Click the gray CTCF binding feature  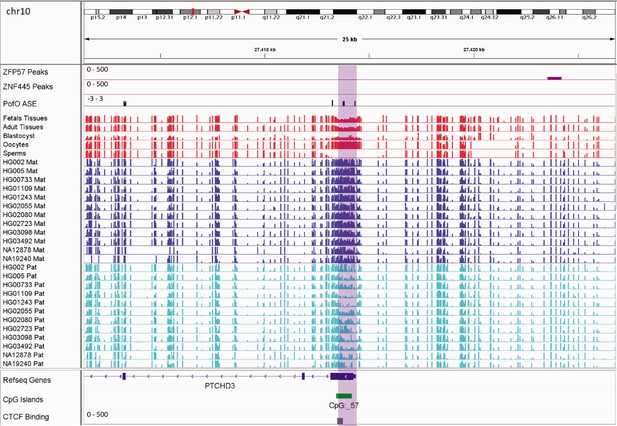coord(340,421)
